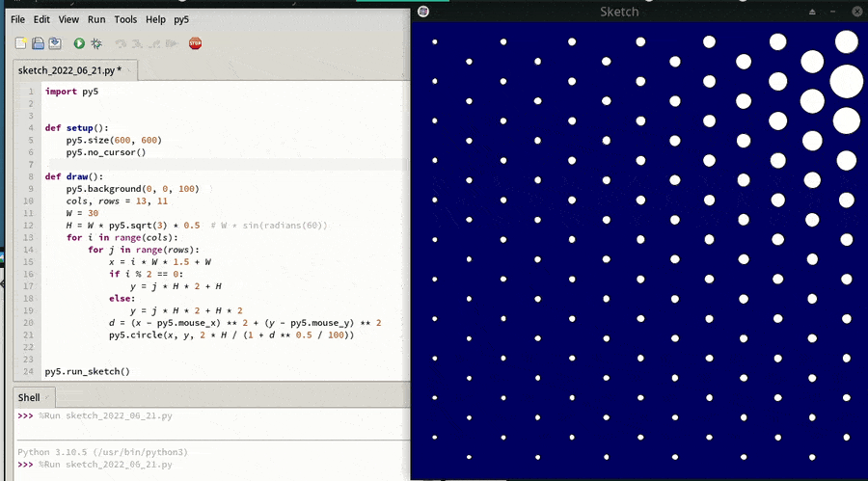Click the Step over debug icon

point(121,43)
